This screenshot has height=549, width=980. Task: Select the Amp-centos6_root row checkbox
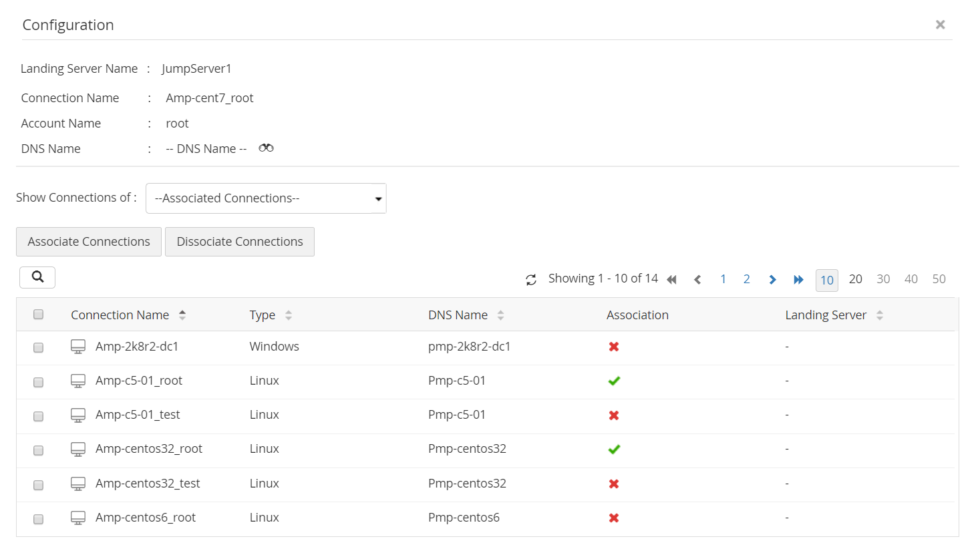(x=39, y=519)
